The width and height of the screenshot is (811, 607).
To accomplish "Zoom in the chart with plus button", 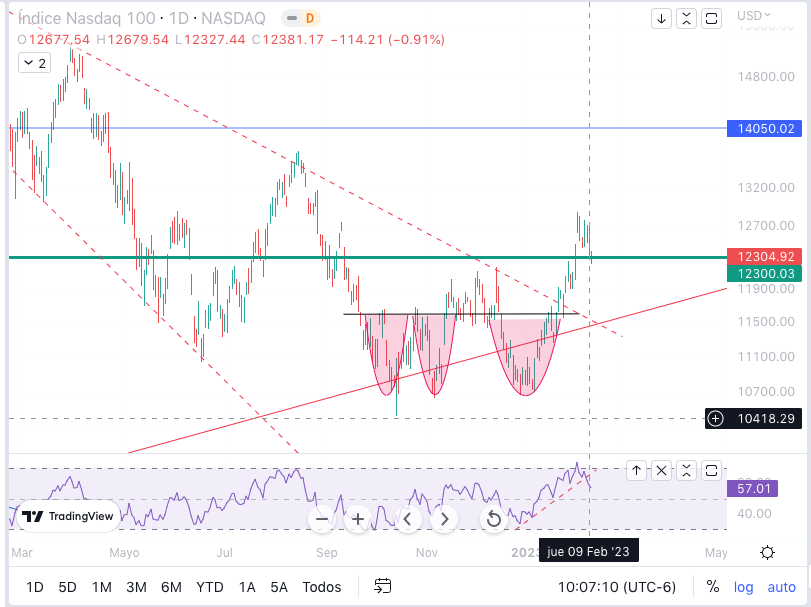I will (357, 518).
